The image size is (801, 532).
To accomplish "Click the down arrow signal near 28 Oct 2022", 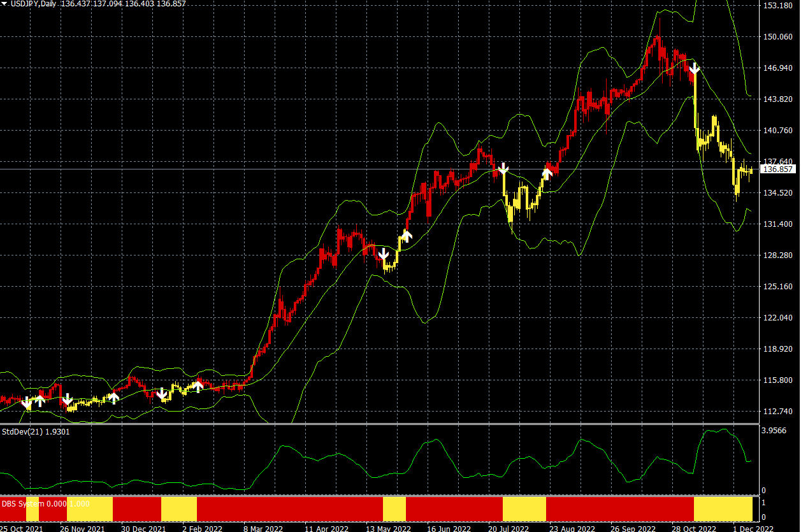I will [695, 68].
